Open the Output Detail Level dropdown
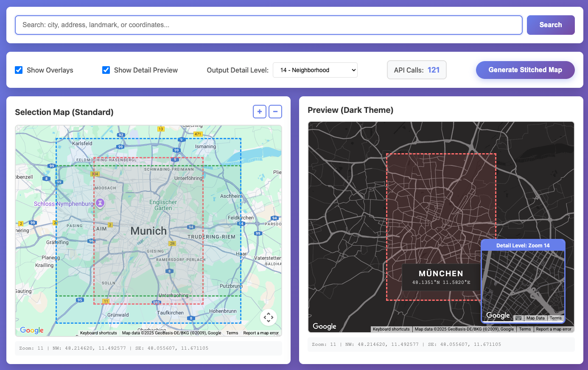Viewport: 588px width, 370px height. 315,70
